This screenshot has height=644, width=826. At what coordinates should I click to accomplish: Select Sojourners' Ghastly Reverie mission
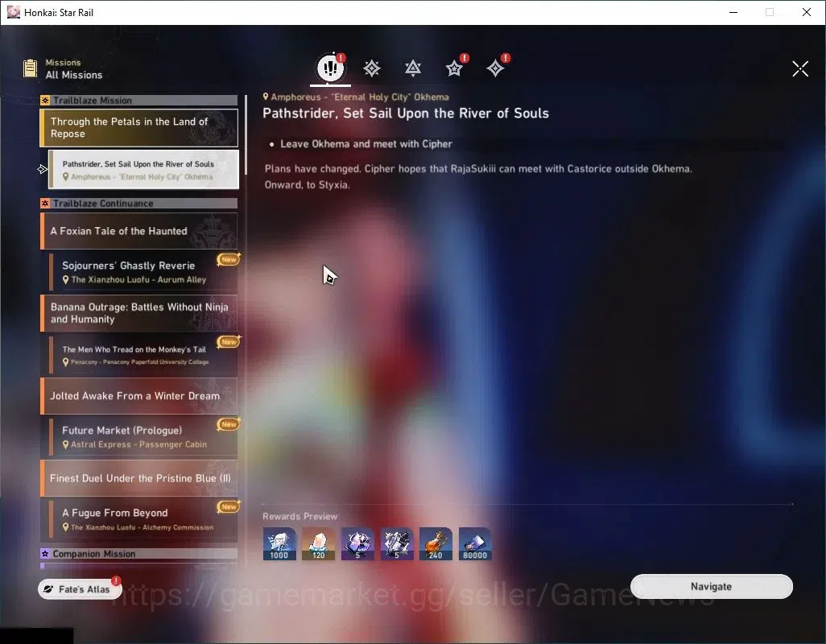[x=143, y=272]
